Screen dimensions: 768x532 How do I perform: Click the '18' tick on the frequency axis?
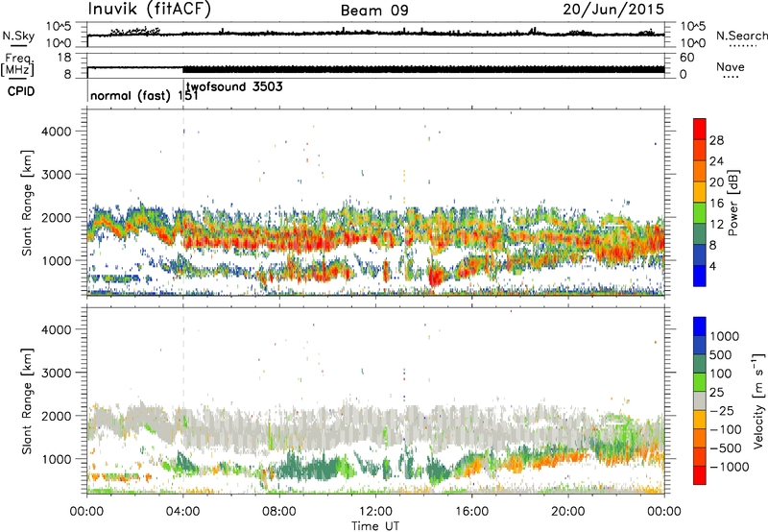click(64, 58)
